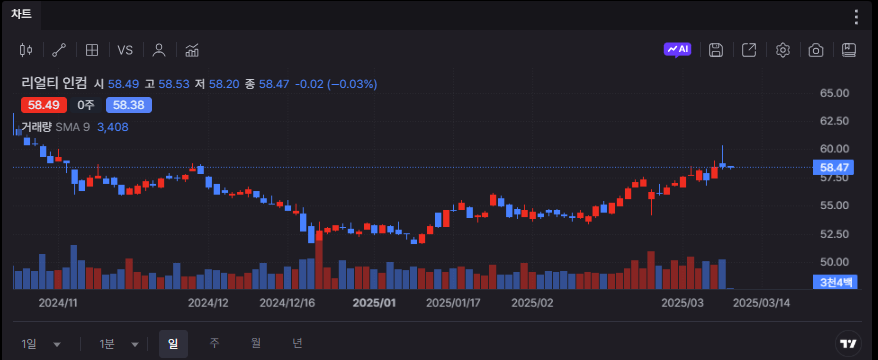
Task: Open the person profile icon in toolbar
Action: [159, 50]
